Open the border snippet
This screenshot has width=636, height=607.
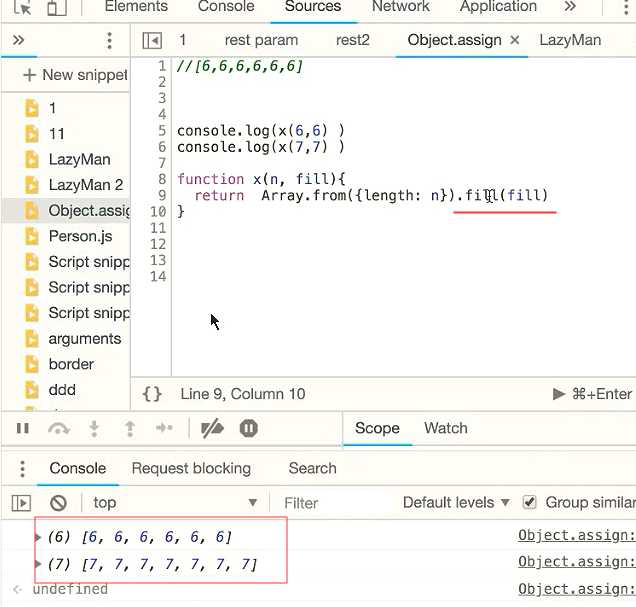coord(71,364)
